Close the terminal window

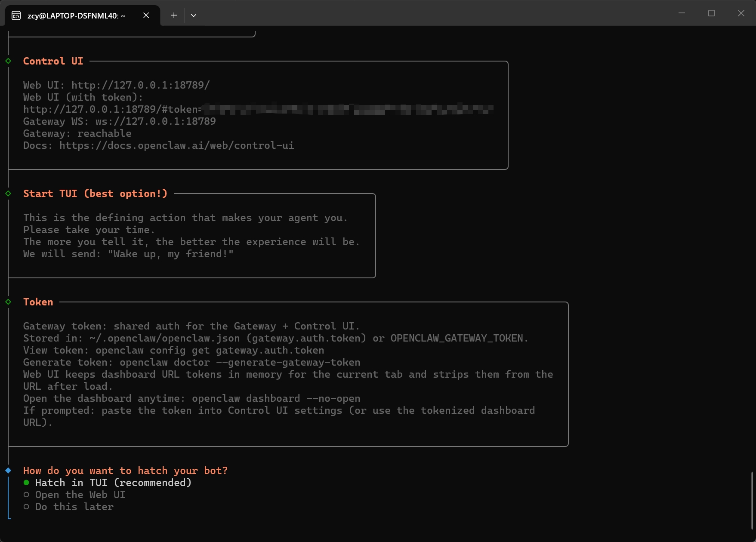(x=741, y=13)
